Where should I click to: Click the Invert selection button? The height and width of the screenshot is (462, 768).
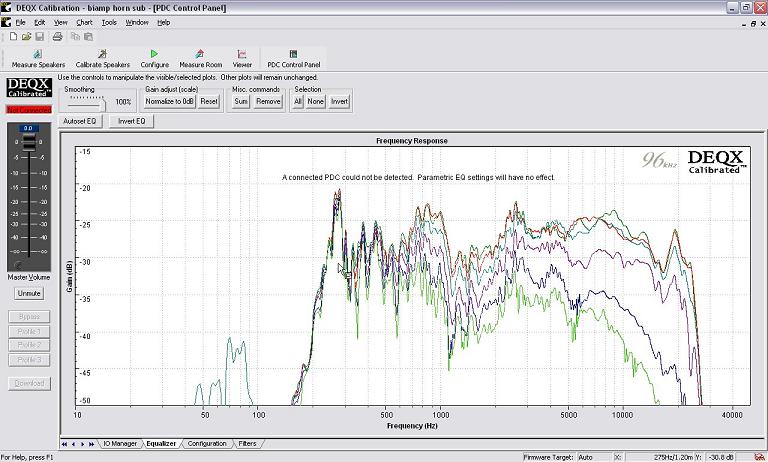click(339, 101)
